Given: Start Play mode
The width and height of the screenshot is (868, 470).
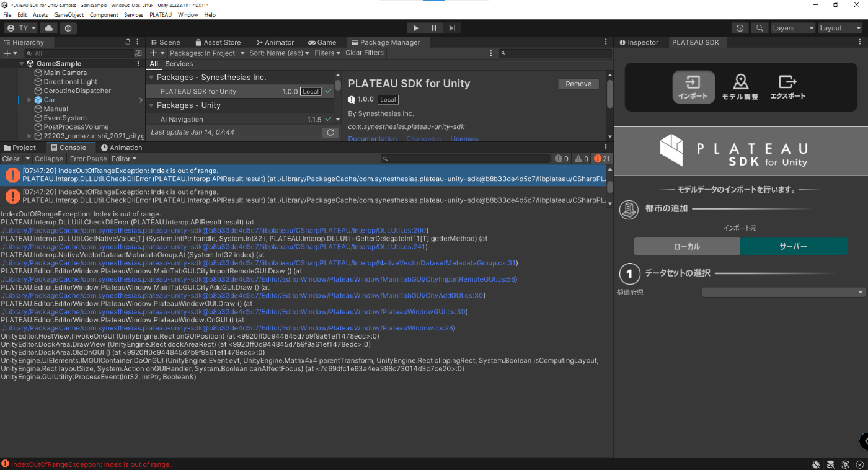Looking at the screenshot, I should click(x=415, y=28).
